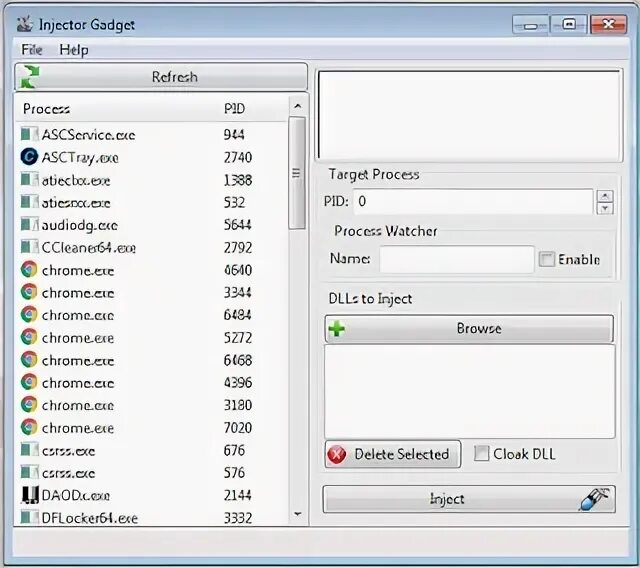The width and height of the screenshot is (640, 568).
Task: Toggle the Cloak DLL checkbox
Action: (x=481, y=453)
